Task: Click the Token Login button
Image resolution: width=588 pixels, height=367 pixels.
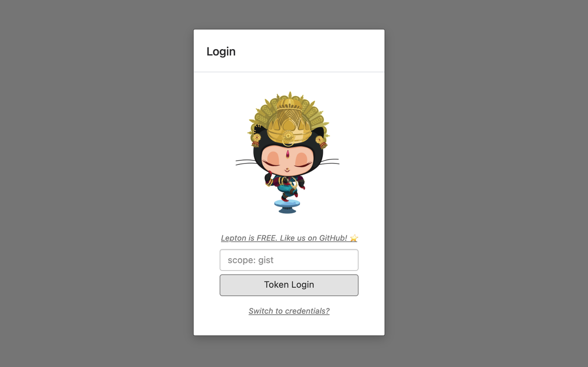Action: coord(289,285)
